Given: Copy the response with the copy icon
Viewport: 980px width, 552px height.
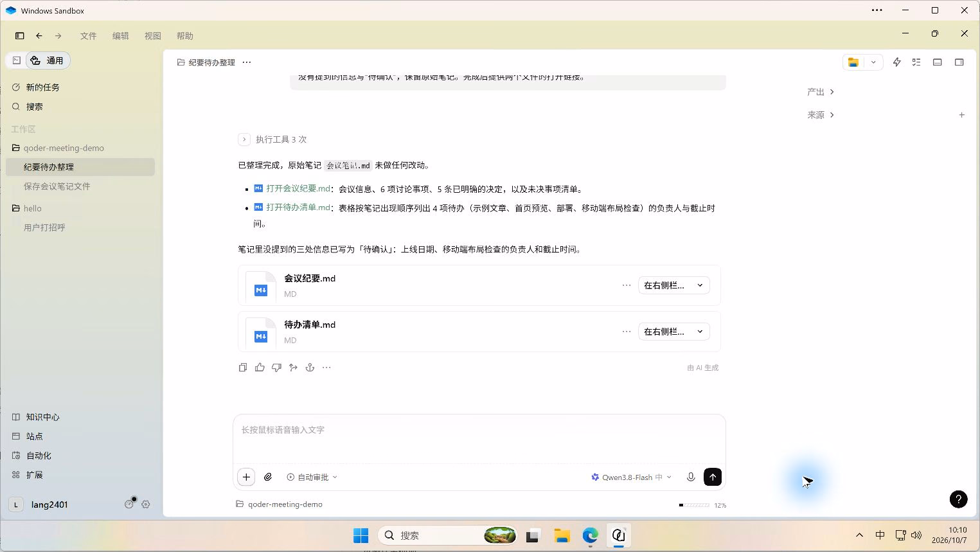Looking at the screenshot, I should (243, 368).
